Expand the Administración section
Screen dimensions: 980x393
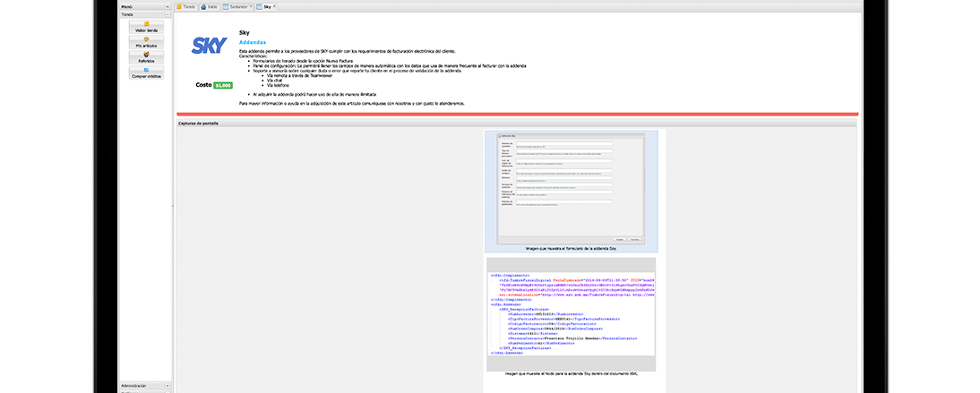click(168, 385)
